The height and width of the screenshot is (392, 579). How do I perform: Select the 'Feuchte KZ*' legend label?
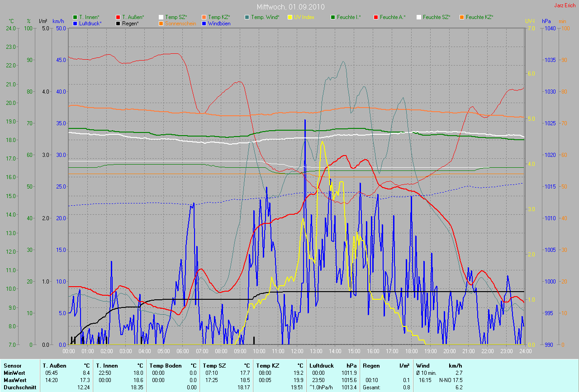[x=479, y=17]
